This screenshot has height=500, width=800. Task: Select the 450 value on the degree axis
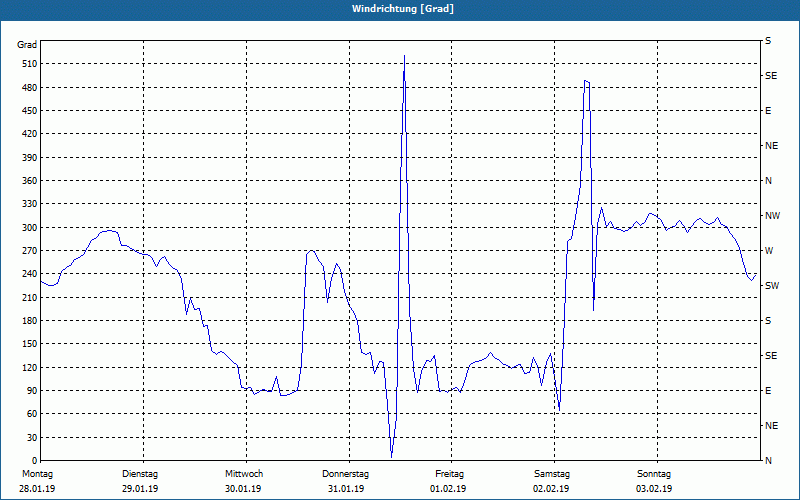(x=30, y=111)
